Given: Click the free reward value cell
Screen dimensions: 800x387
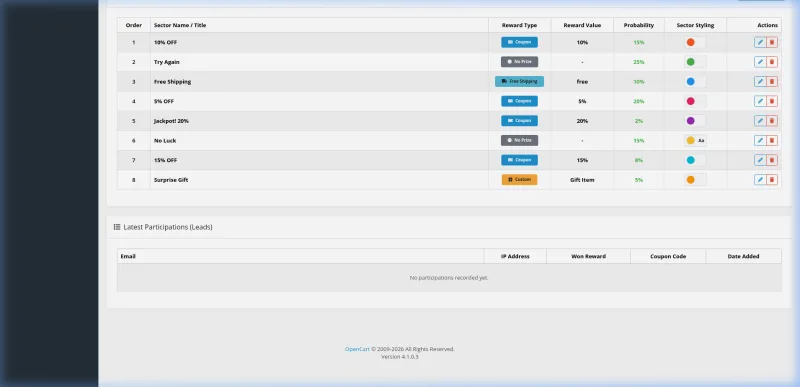Looking at the screenshot, I should point(582,82).
